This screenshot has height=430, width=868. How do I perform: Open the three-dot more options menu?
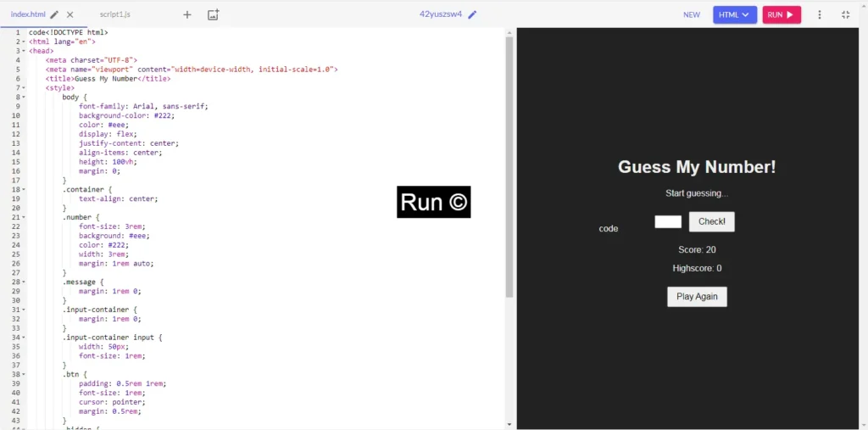pyautogui.click(x=819, y=14)
